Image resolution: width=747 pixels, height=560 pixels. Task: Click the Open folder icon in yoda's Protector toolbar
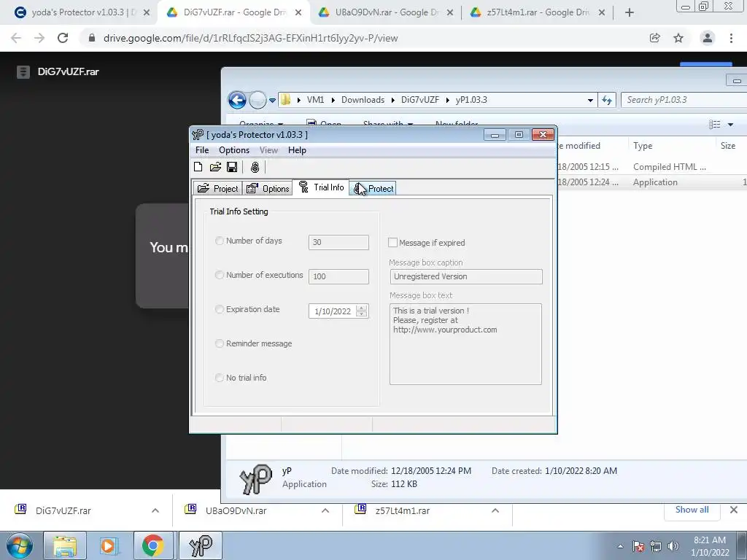click(x=215, y=167)
